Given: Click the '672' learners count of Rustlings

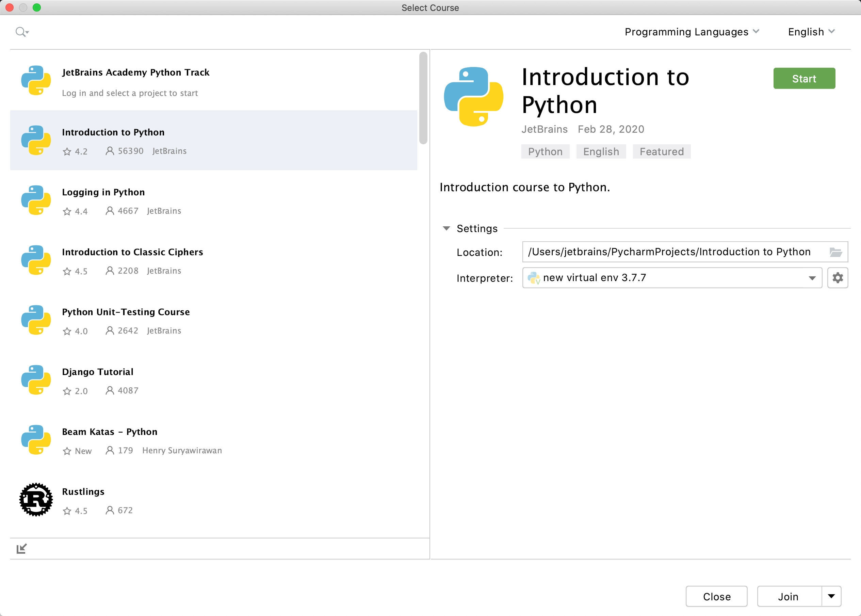Looking at the screenshot, I should click(125, 510).
